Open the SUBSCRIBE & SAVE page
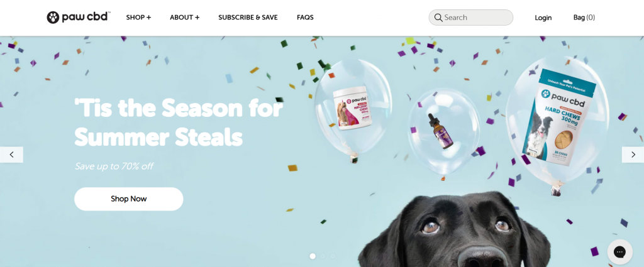This screenshot has width=644, height=267. click(248, 18)
